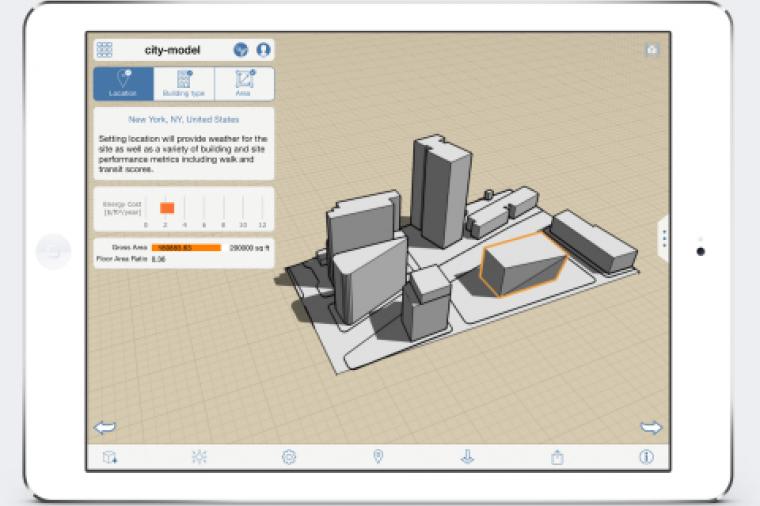This screenshot has width=760, height=506.
Task: Click the New York, NY, United States link
Action: tap(183, 118)
